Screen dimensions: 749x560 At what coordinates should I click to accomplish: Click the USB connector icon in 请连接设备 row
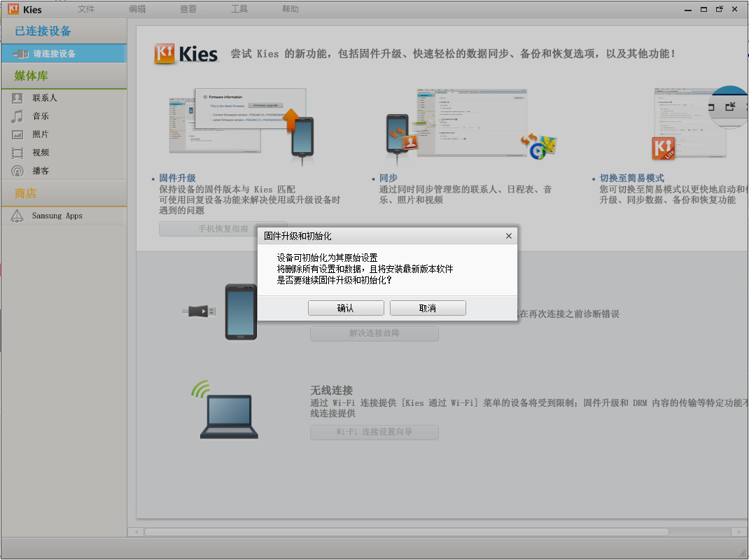point(20,54)
